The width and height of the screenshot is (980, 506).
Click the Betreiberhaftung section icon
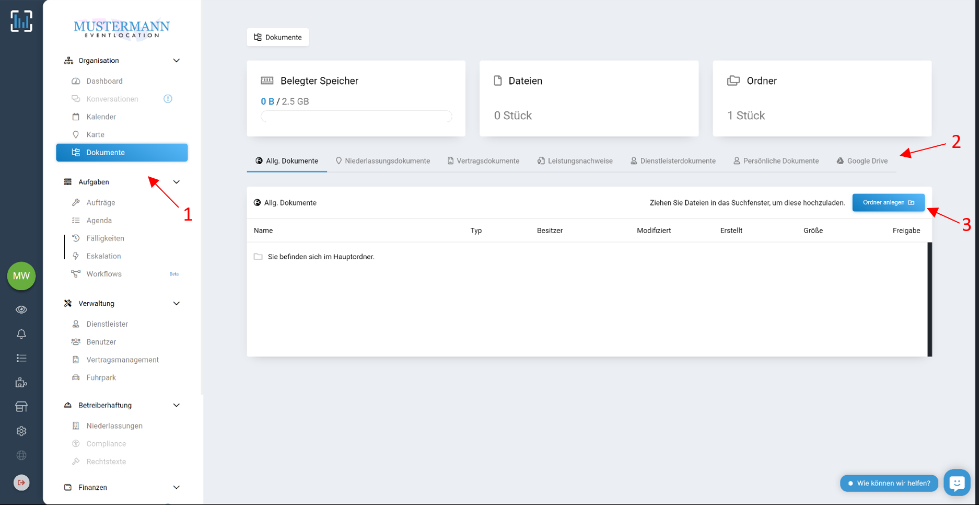tap(68, 405)
